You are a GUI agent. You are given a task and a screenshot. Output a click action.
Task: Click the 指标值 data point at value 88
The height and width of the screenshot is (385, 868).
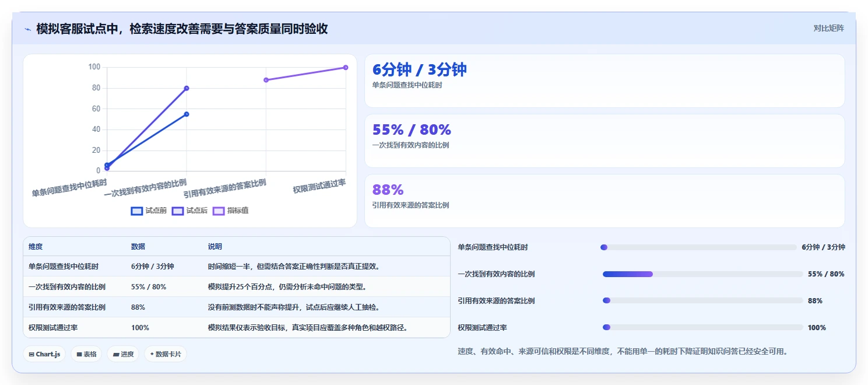pyautogui.click(x=266, y=80)
